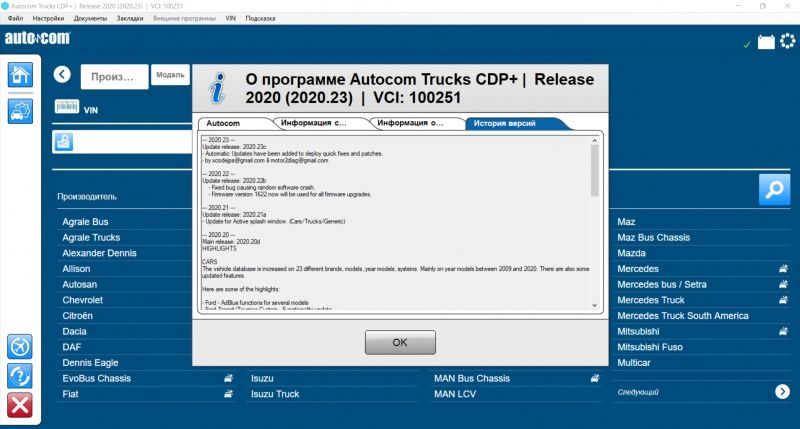Click the Следующий link
Screen dimensions: 800x429
(638, 392)
